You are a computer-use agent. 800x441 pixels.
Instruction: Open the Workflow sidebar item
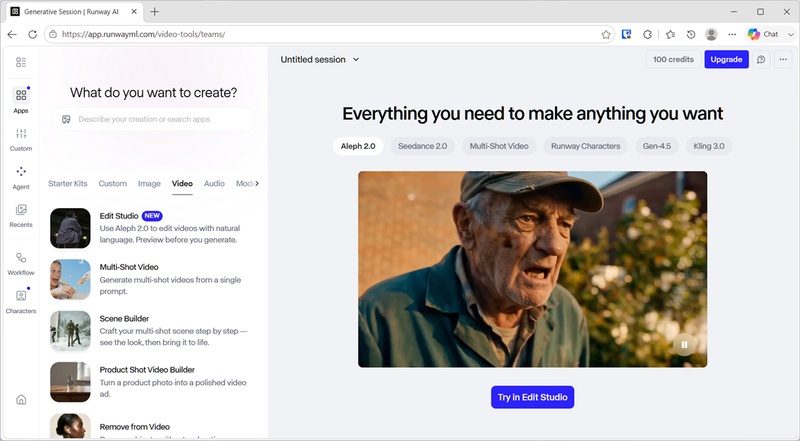(21, 263)
